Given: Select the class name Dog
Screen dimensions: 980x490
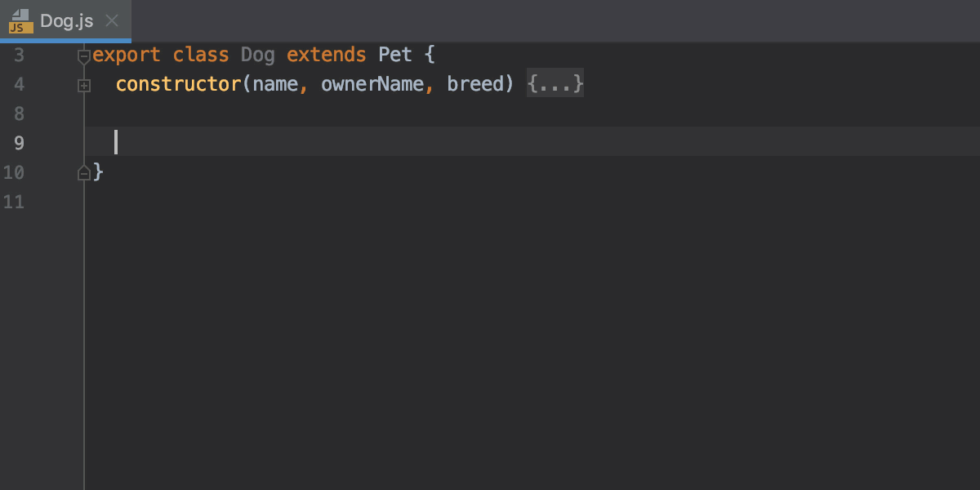Looking at the screenshot, I should click(x=257, y=54).
